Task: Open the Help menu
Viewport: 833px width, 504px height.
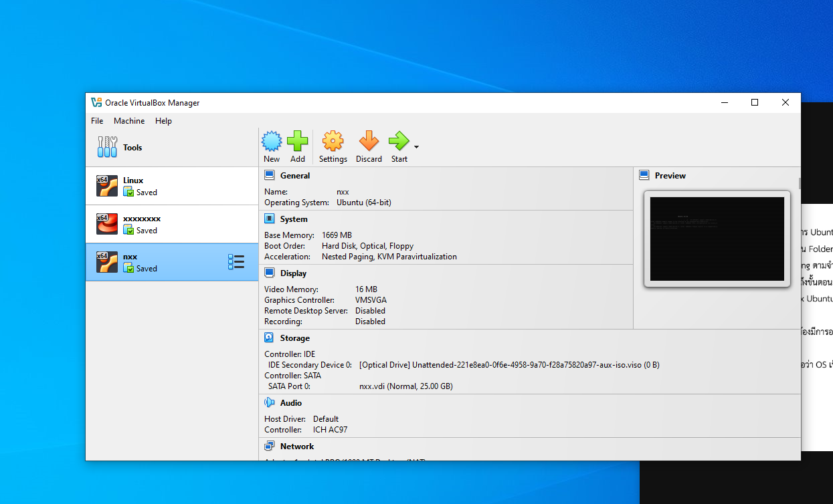Action: tap(163, 121)
